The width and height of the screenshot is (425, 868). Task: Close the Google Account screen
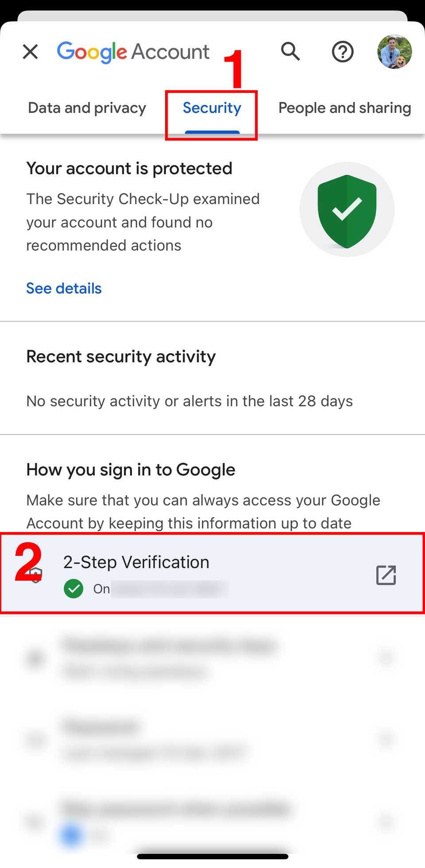(x=30, y=52)
